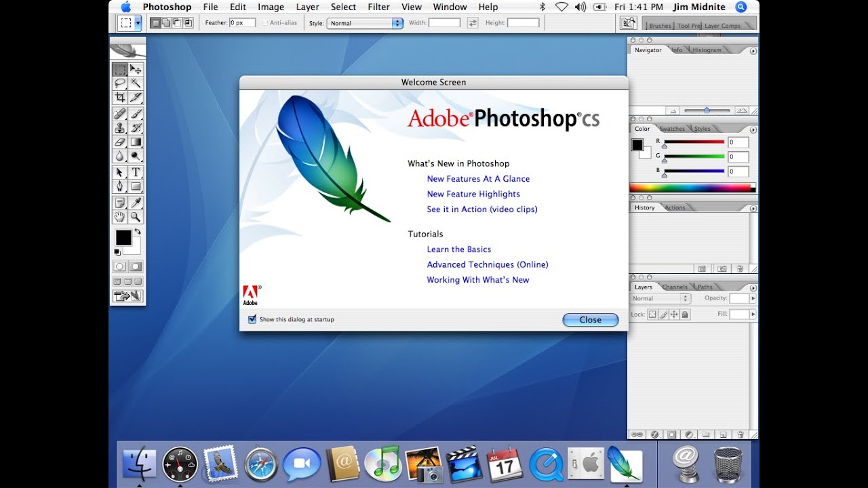Image resolution: width=868 pixels, height=488 pixels.
Task: Click add layer style icon in Layers panel
Action: [655, 434]
